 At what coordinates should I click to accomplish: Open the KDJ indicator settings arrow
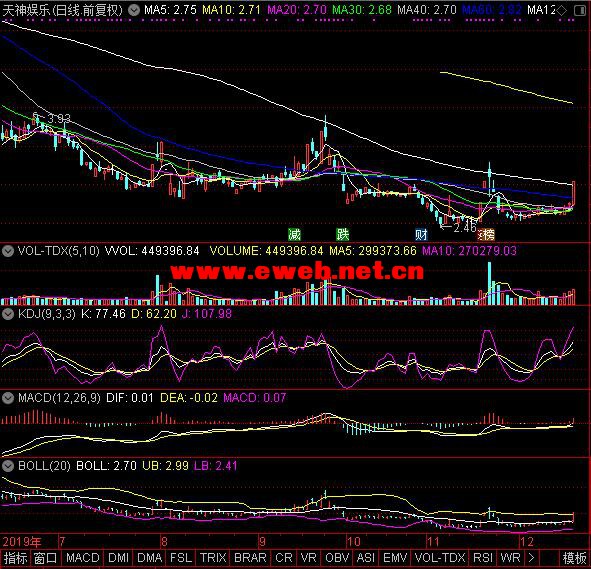point(8,314)
